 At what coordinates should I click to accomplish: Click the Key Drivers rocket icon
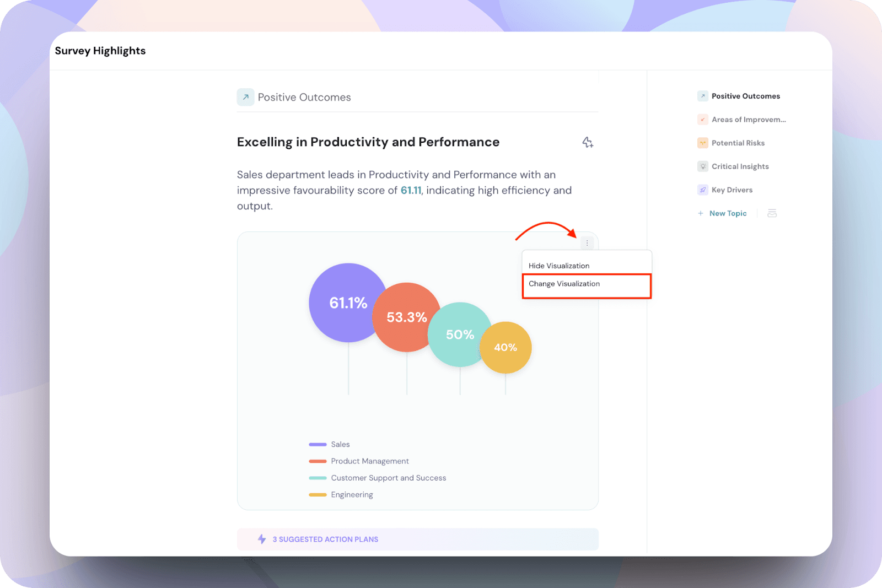703,190
